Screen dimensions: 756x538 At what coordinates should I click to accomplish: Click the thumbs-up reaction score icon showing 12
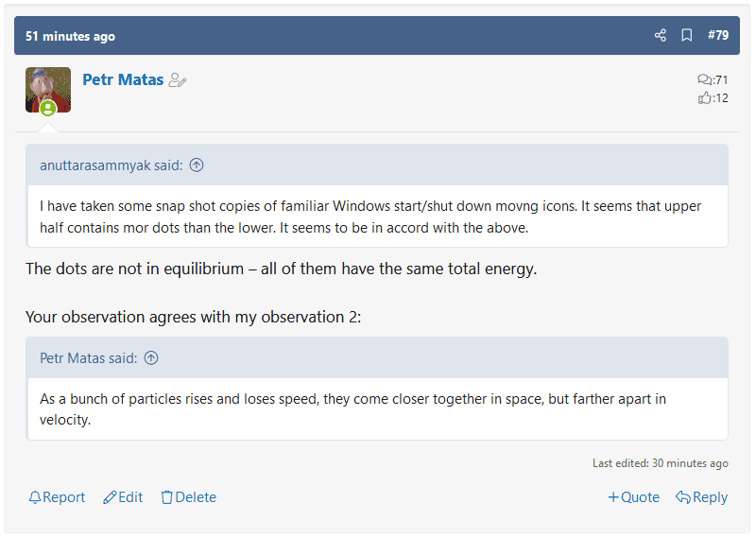(x=704, y=98)
